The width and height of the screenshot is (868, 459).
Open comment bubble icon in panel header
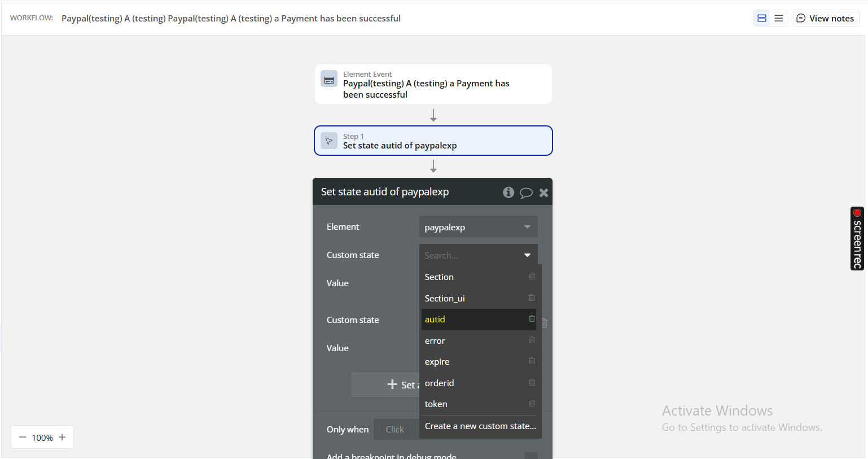[526, 193]
